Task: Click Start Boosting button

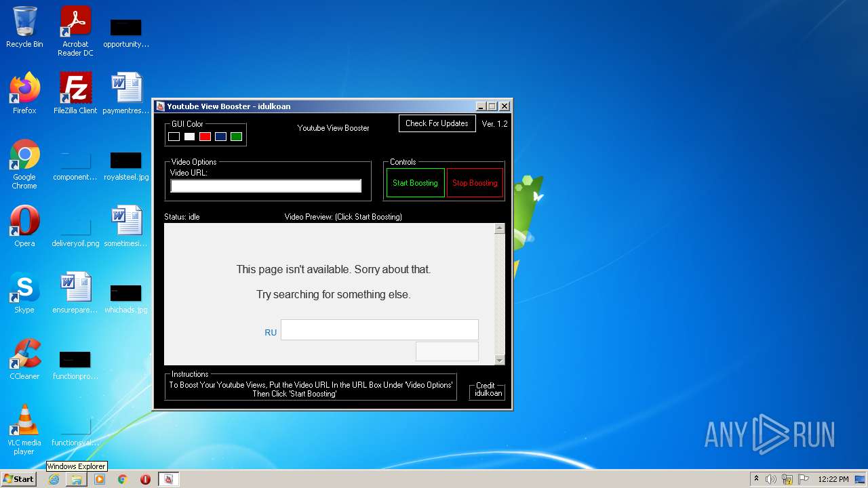Action: 415,183
